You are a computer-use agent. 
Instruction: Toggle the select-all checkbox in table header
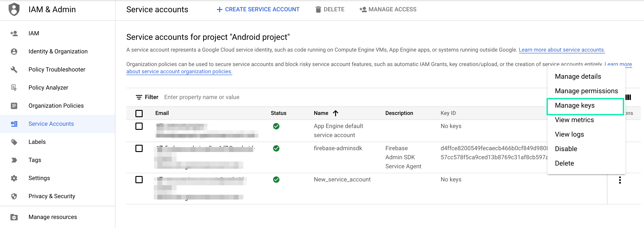pyautogui.click(x=139, y=113)
